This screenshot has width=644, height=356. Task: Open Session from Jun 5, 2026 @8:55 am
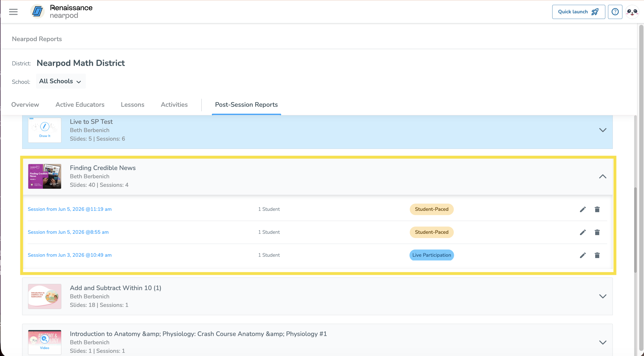(x=68, y=232)
